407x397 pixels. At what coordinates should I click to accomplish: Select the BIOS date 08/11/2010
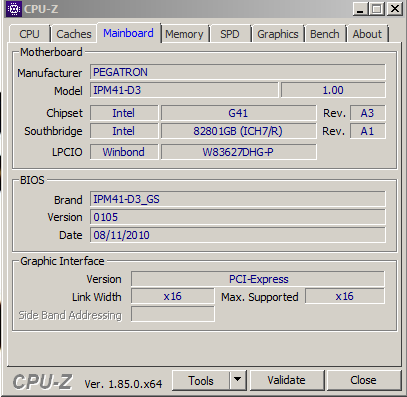click(x=238, y=235)
